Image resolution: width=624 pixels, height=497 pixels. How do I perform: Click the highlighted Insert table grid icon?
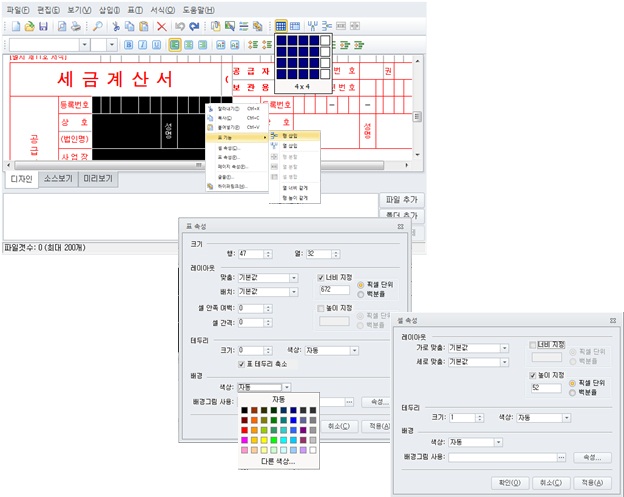click(281, 26)
